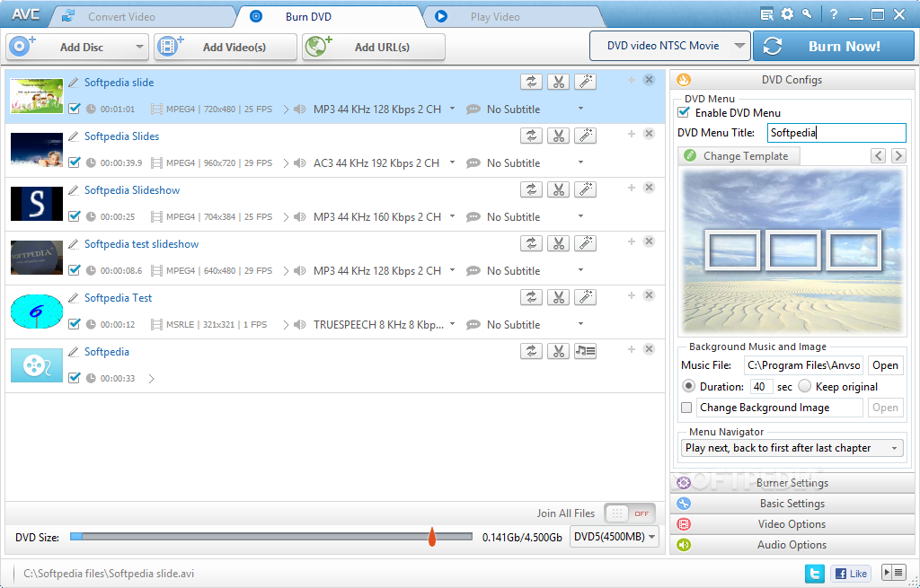Uncheck the Softpedia Slideshow item checkbox
Screen dimensions: 920x588
pos(74,216)
